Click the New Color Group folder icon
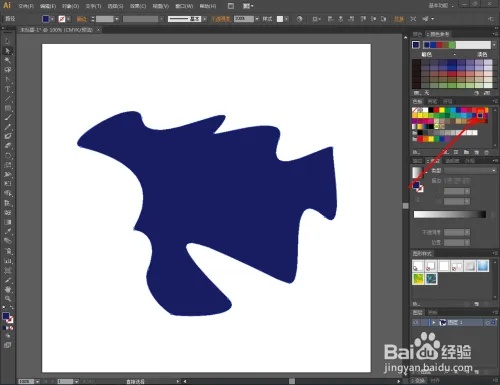 click(x=466, y=152)
